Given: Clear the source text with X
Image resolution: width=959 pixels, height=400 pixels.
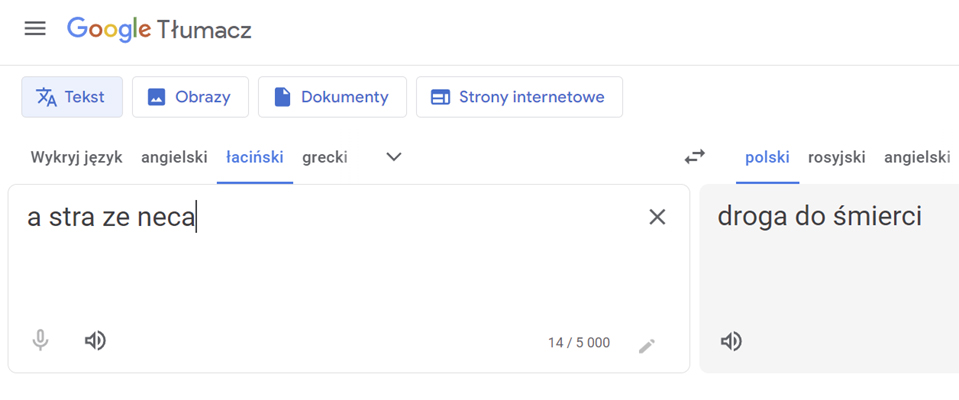Looking at the screenshot, I should click(657, 217).
